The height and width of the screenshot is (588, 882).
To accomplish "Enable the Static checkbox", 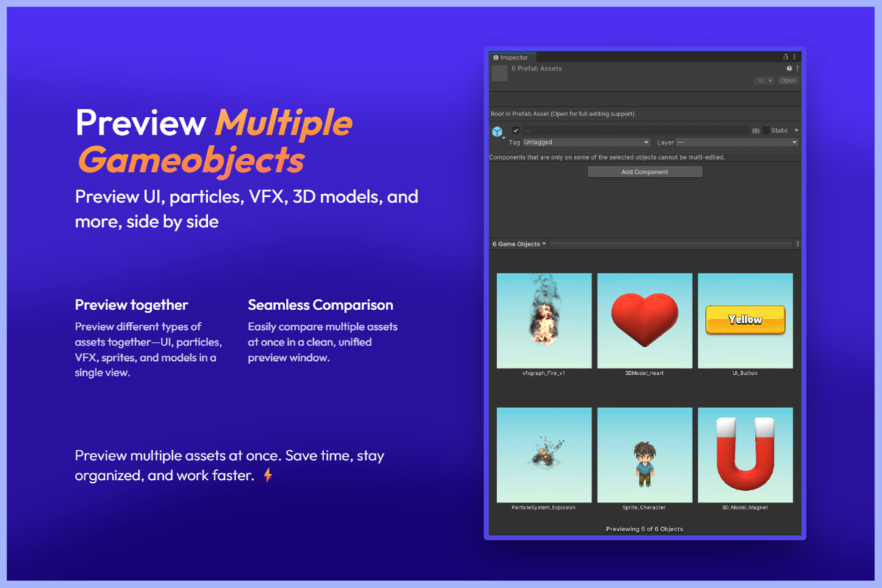I will [765, 130].
